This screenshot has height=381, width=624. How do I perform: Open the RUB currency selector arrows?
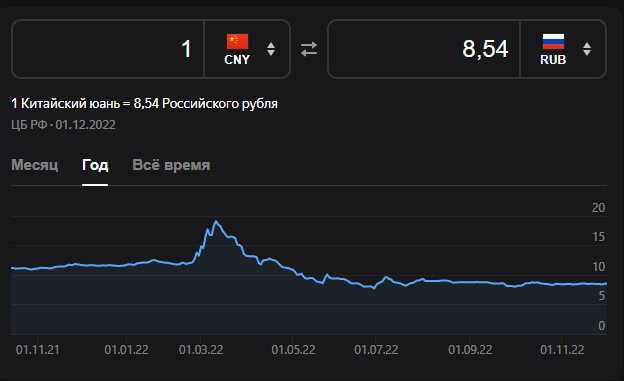tap(587, 49)
